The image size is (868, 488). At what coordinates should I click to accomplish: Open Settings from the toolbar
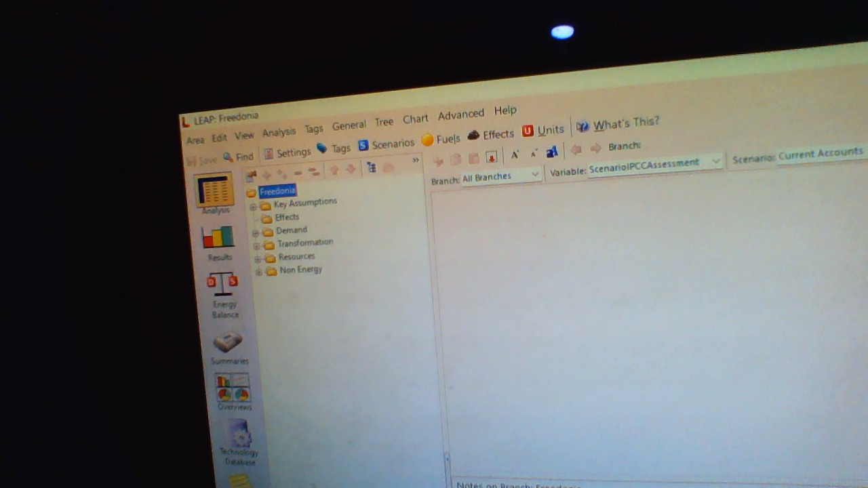click(x=287, y=153)
